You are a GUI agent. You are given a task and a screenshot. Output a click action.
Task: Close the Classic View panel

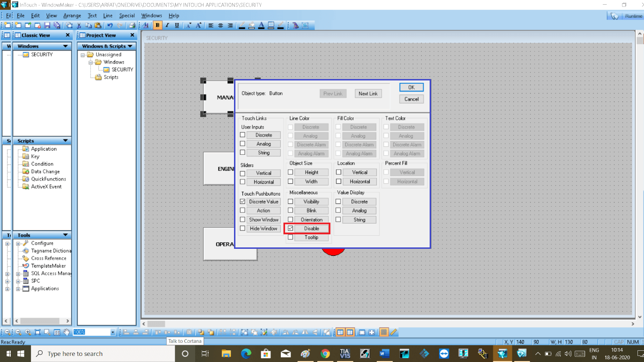(x=67, y=35)
